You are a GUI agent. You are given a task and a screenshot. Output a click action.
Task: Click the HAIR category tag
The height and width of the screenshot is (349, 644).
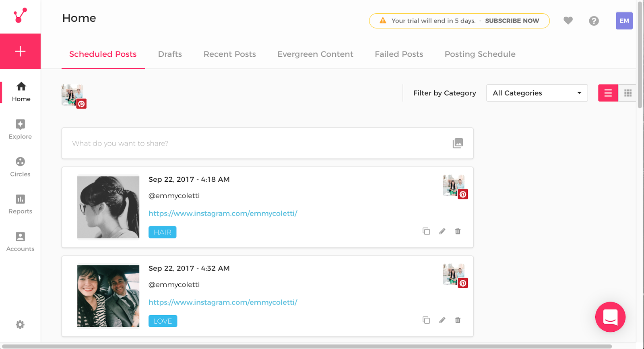click(x=163, y=232)
